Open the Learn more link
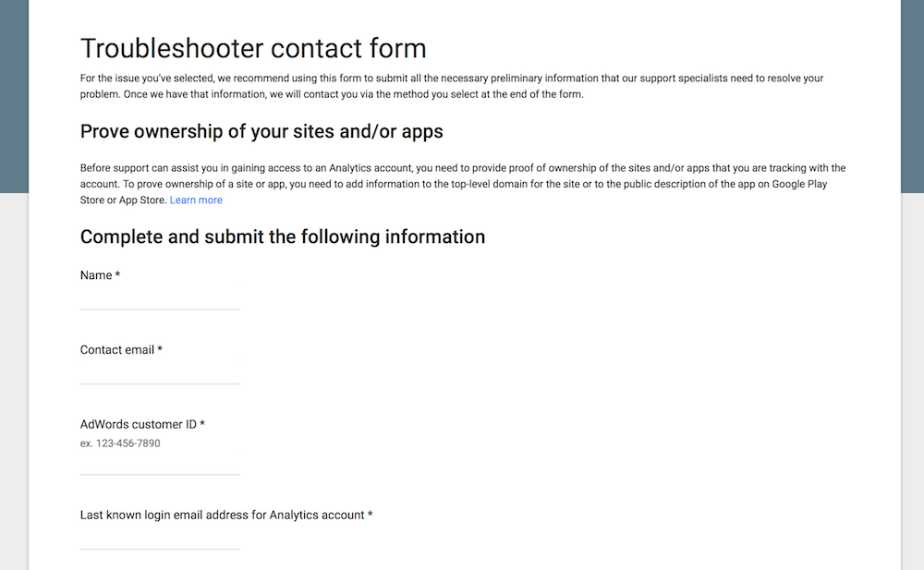This screenshot has width=924, height=570. [x=196, y=200]
